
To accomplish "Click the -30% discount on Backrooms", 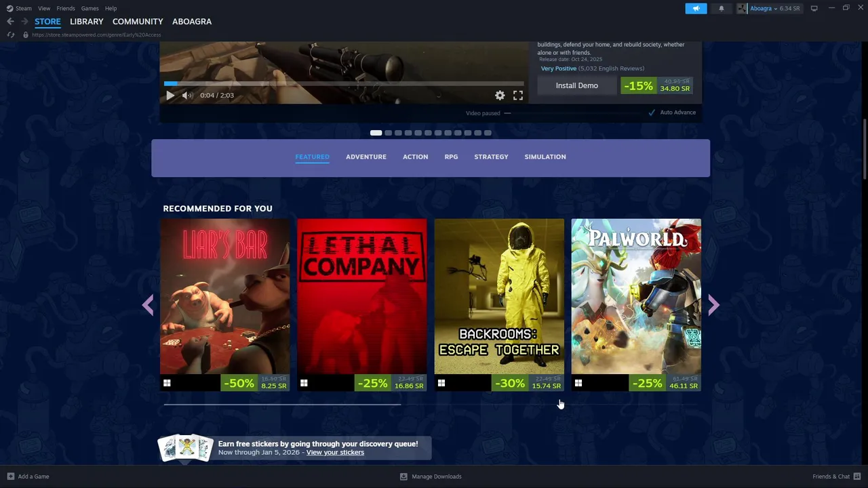I will coord(510,383).
